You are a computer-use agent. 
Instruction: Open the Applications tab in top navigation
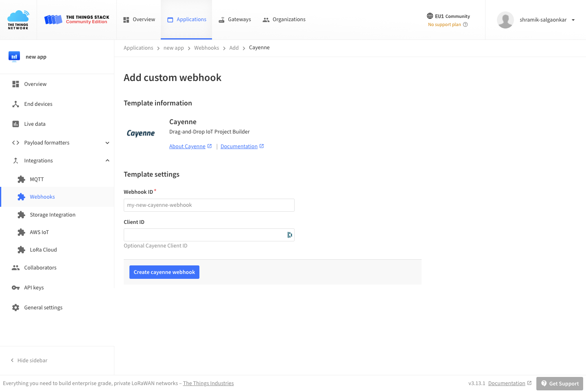pos(187,20)
